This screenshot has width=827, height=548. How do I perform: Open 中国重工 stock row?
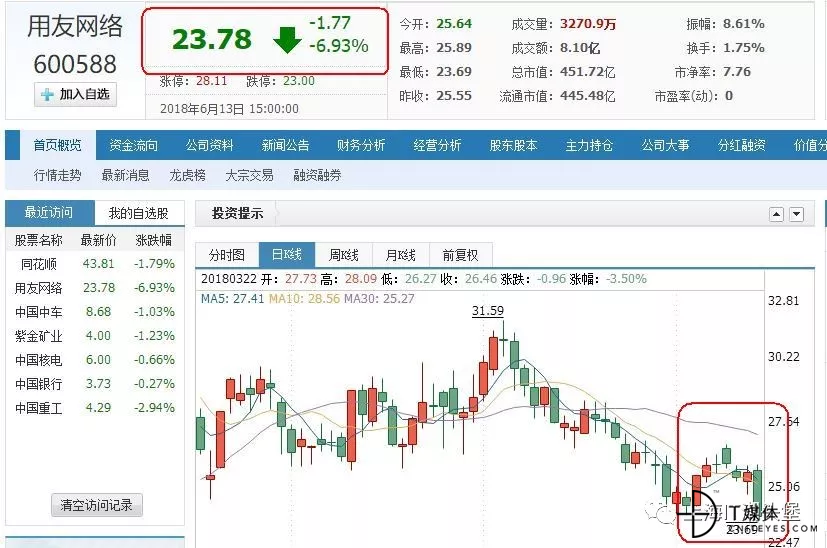(x=95, y=408)
